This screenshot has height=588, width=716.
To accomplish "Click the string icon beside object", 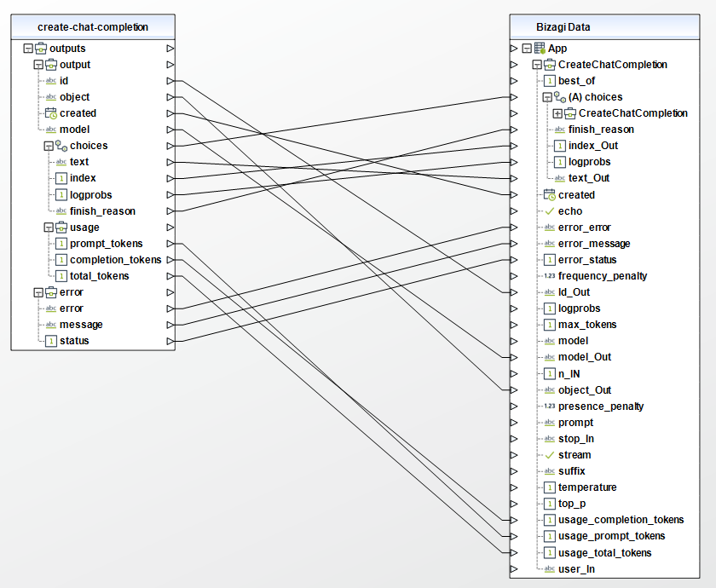I will (x=50, y=97).
